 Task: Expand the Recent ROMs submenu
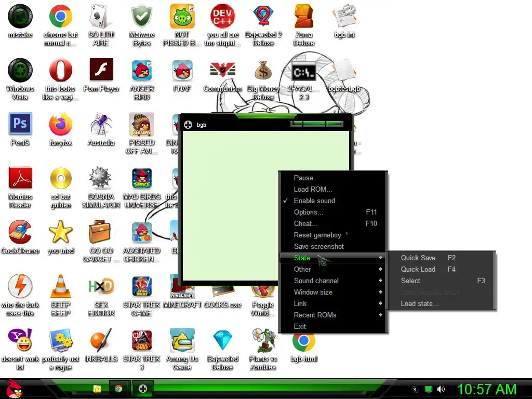coord(332,315)
